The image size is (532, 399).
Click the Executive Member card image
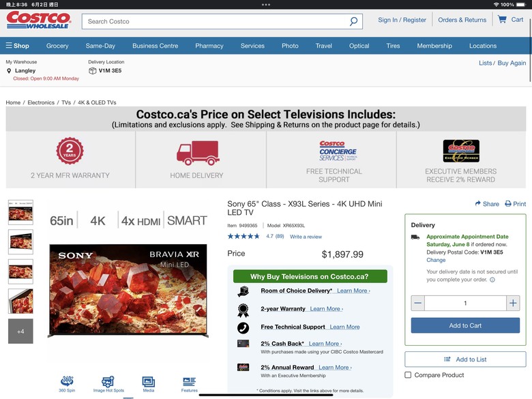click(461, 151)
